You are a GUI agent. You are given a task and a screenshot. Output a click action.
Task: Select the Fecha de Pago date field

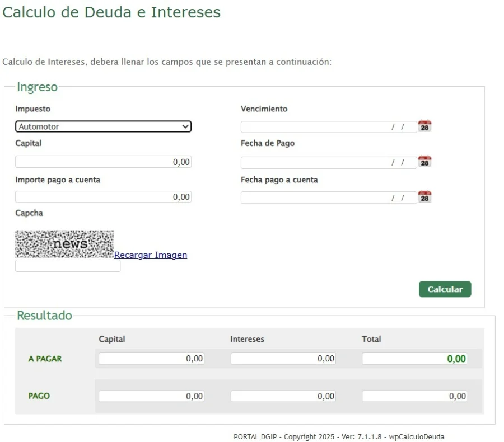(328, 162)
